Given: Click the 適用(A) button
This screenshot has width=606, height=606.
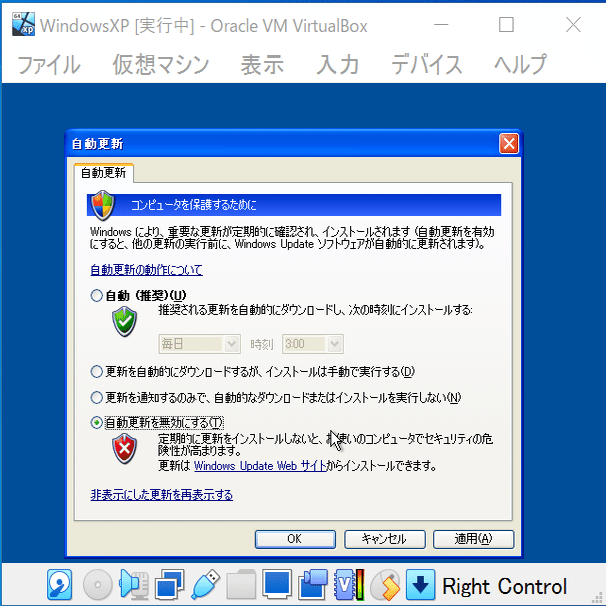Looking at the screenshot, I should (473, 539).
